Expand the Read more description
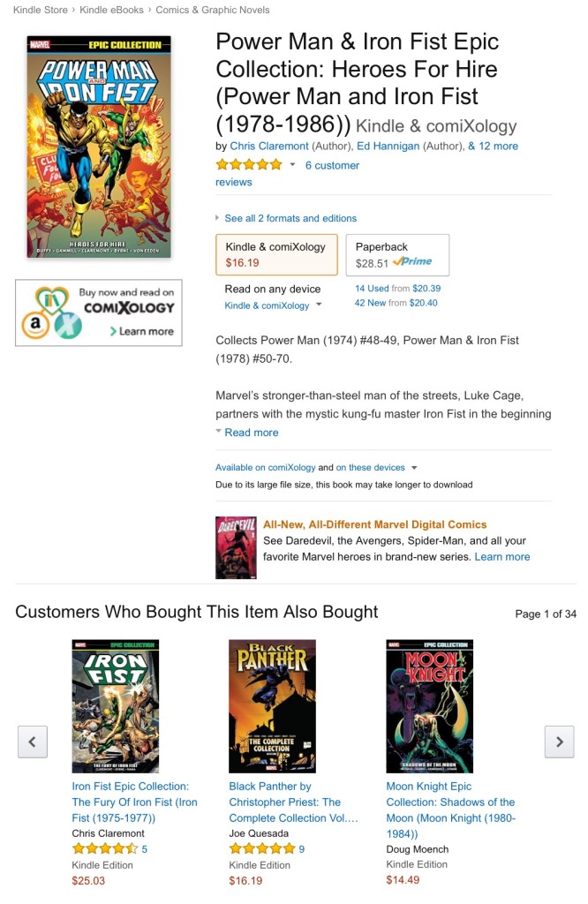Image resolution: width=588 pixels, height=904 pixels. point(251,433)
